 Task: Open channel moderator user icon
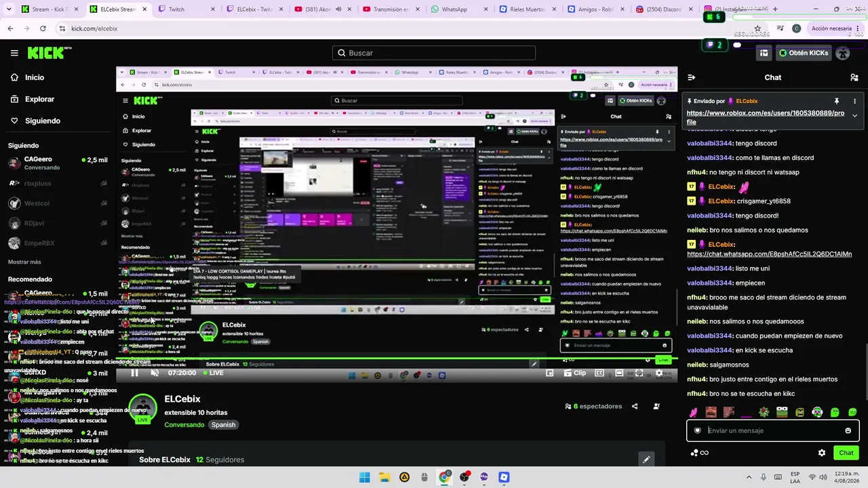pos(656,407)
